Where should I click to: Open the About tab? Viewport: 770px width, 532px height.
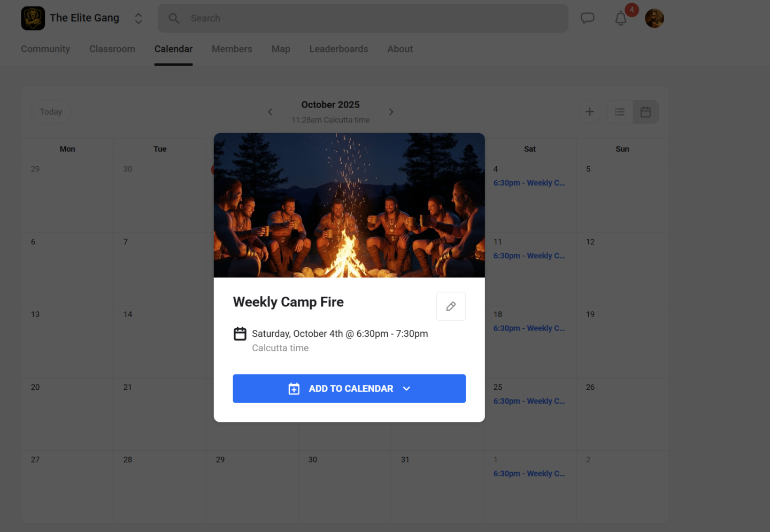[x=400, y=49]
